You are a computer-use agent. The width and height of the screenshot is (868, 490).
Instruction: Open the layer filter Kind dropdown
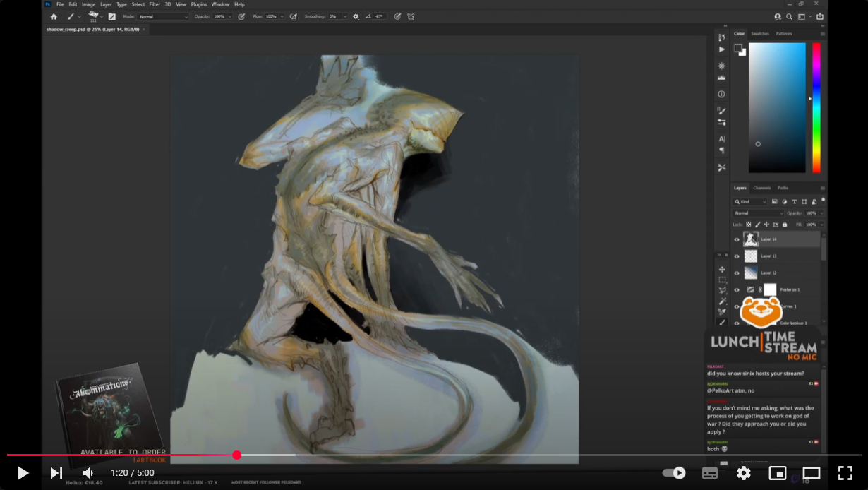click(749, 202)
